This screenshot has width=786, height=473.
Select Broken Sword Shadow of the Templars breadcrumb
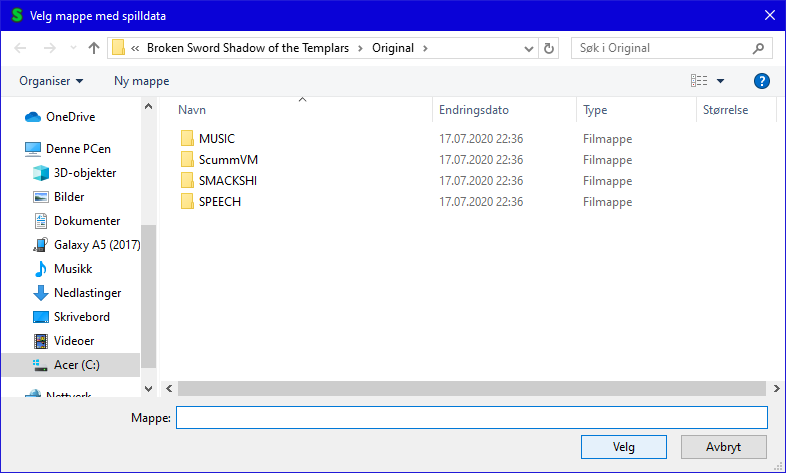[248, 48]
